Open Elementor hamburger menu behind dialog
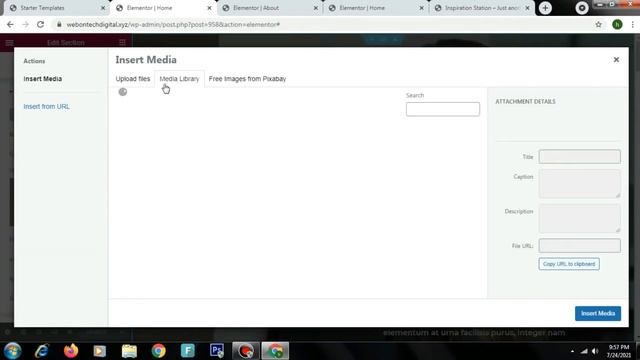 point(10,42)
